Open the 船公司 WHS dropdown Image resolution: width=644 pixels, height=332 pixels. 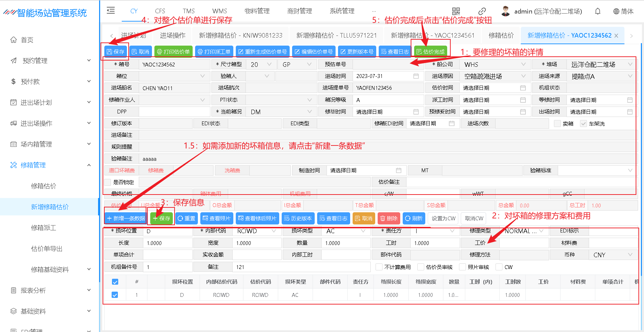[x=494, y=64]
